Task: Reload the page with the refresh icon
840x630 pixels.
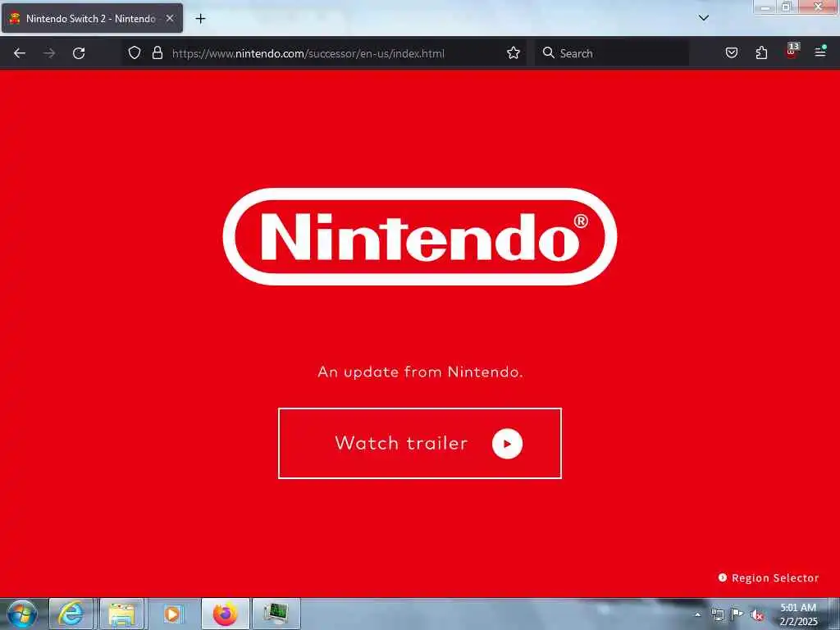Action: pyautogui.click(x=79, y=53)
